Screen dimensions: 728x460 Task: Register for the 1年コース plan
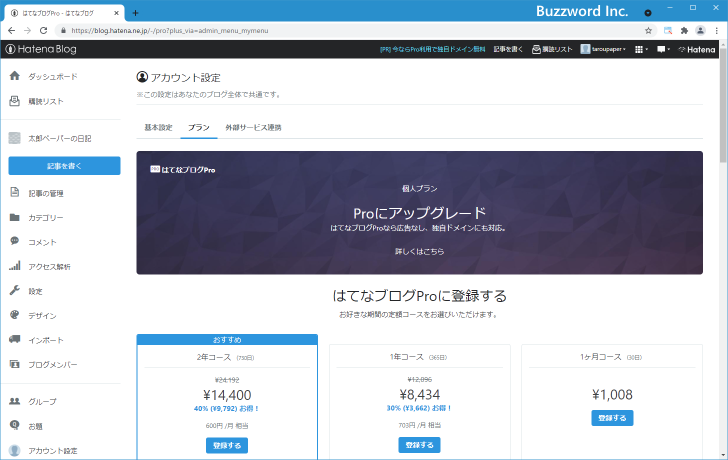pos(419,445)
